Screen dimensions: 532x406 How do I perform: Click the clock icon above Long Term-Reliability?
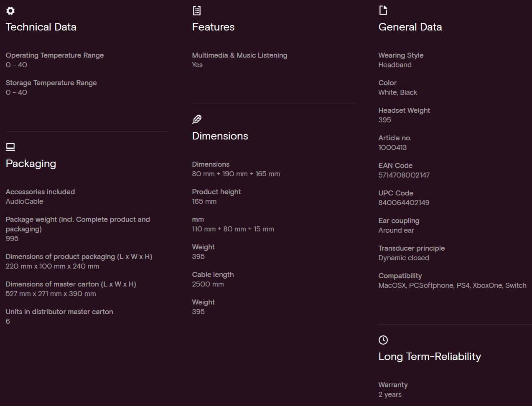[383, 340]
